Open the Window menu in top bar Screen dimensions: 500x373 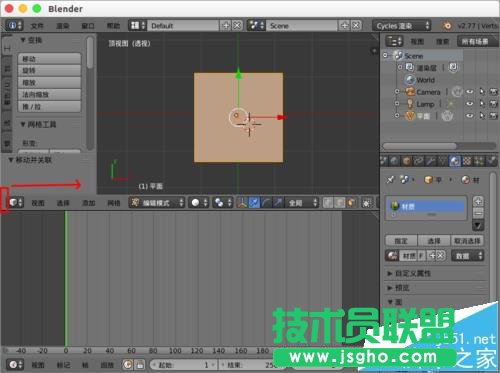click(x=88, y=26)
